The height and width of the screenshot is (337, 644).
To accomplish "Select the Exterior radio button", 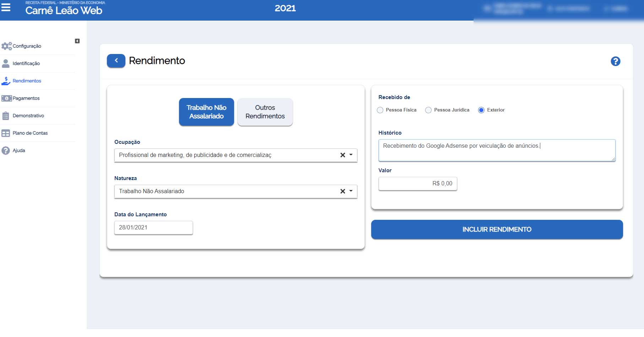I will tap(481, 110).
